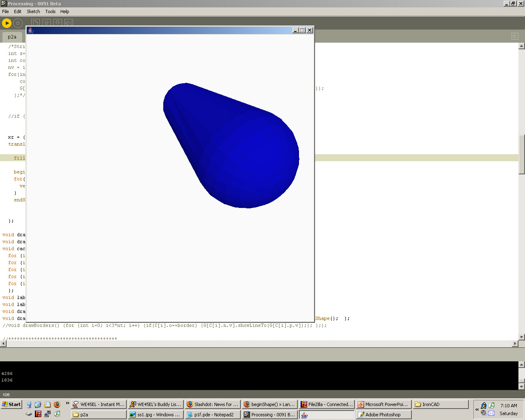The width and height of the screenshot is (525, 420).
Task: Click the green music tray icon
Action: coord(491,406)
